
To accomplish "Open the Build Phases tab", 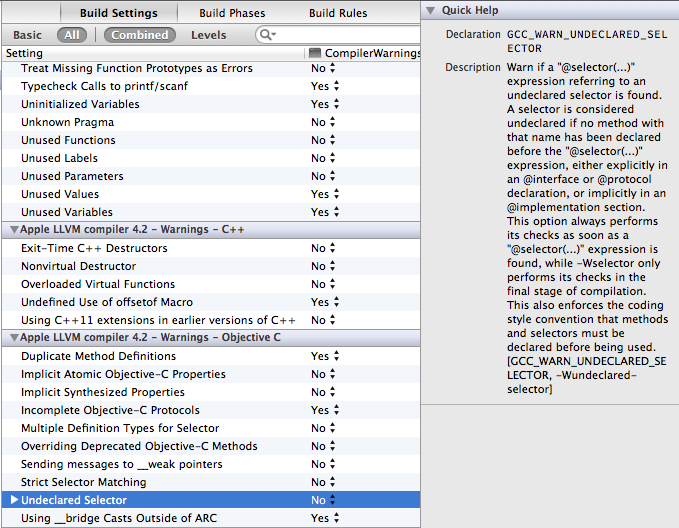I will tap(234, 13).
